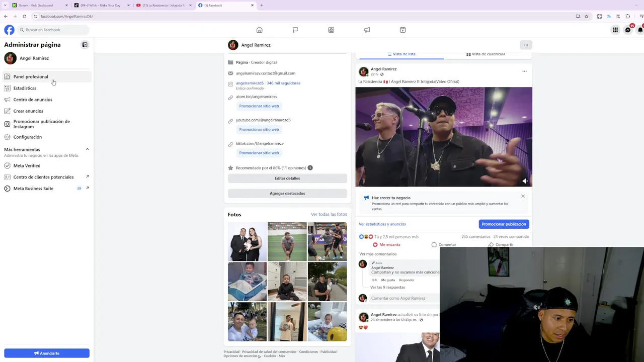Mute or unmute the post video sound
The width and height of the screenshot is (644, 362).
click(525, 181)
